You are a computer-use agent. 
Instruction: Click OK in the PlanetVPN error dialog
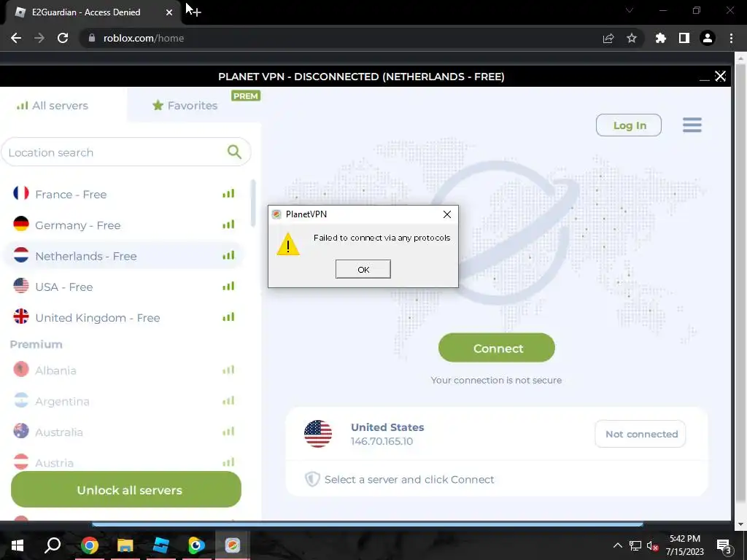coord(363,269)
